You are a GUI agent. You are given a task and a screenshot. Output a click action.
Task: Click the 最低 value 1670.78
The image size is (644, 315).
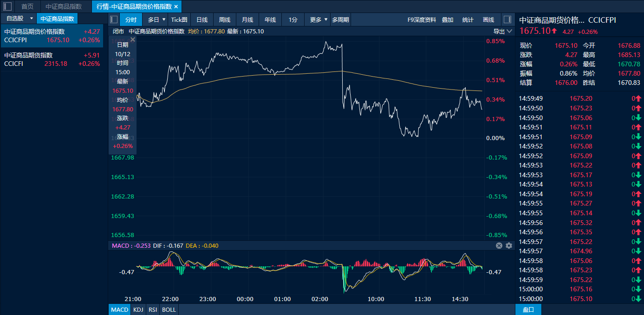pyautogui.click(x=629, y=64)
